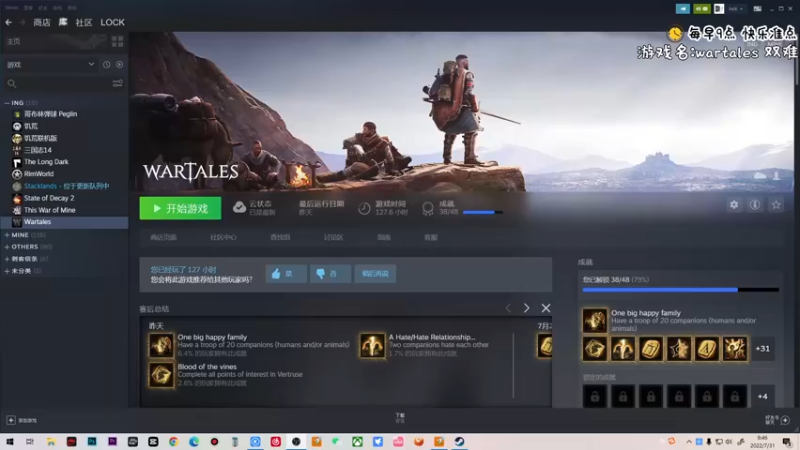Open the 下载 downloads manager

(400, 418)
